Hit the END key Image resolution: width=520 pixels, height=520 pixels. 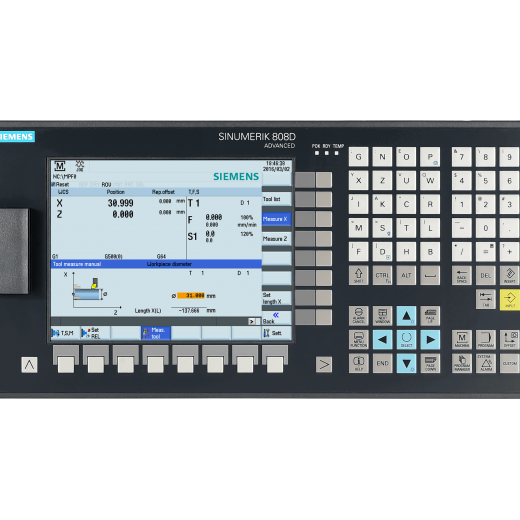click(x=382, y=363)
